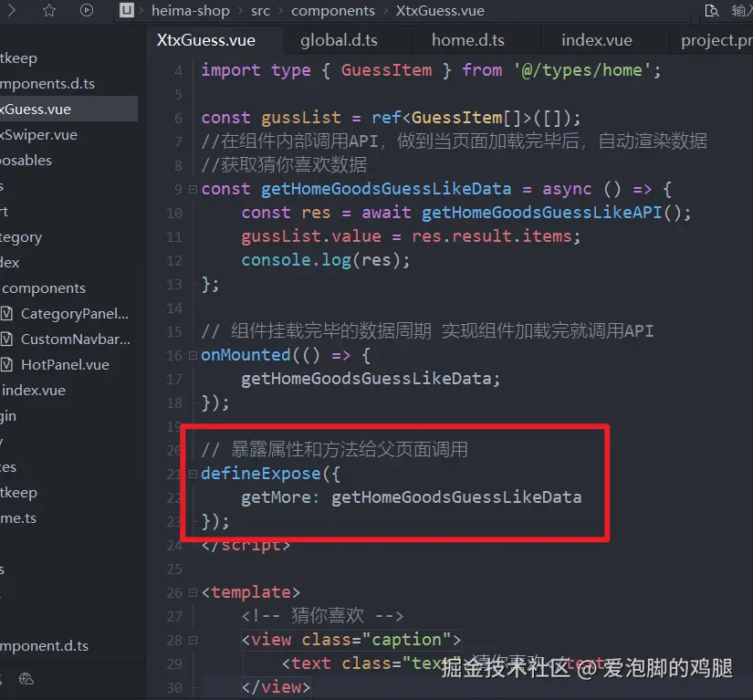Click the star favorite icon in toolbar
Screen dimensions: 753x700
tap(49, 10)
